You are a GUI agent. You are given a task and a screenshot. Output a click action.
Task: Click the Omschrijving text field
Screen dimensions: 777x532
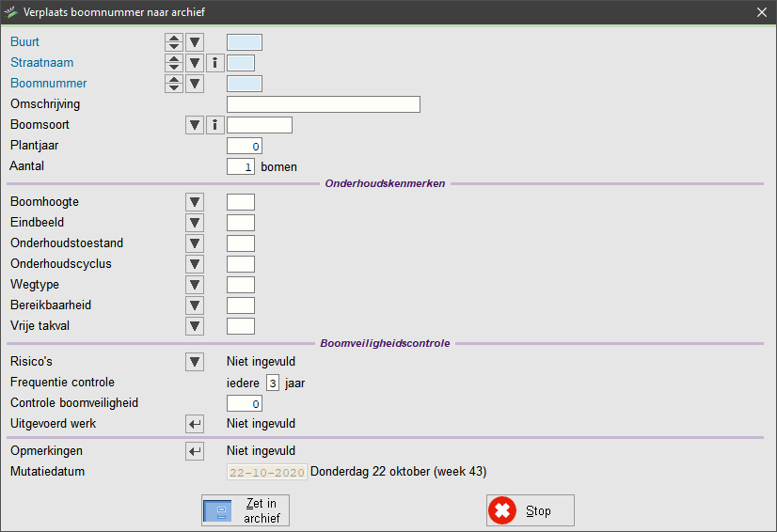324,104
